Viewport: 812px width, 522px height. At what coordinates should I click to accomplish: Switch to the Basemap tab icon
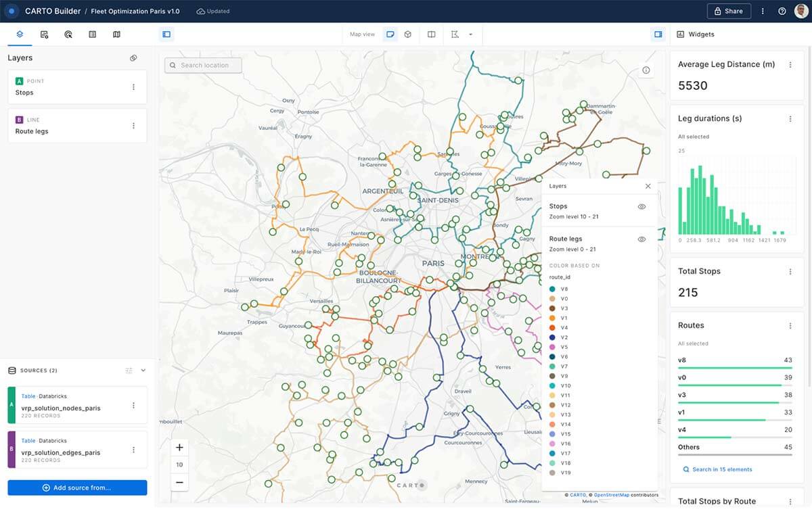(116, 34)
